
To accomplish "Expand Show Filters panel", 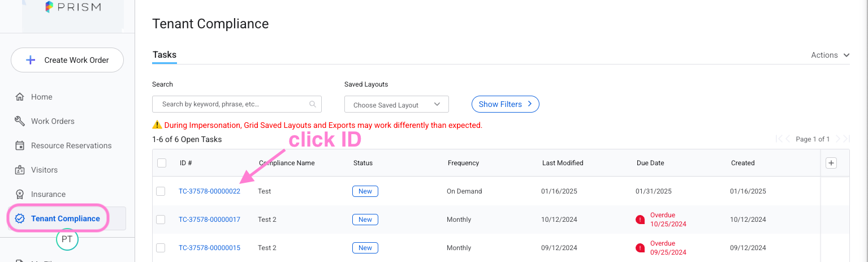I will point(505,104).
